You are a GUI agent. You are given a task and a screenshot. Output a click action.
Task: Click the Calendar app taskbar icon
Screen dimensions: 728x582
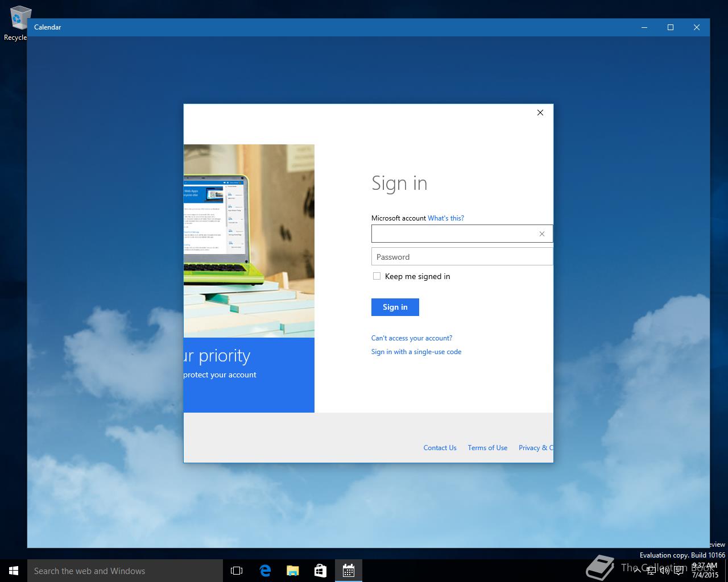349,571
